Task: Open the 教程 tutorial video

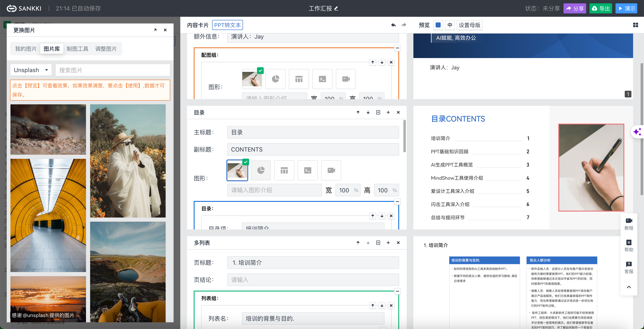Action: tap(629, 224)
